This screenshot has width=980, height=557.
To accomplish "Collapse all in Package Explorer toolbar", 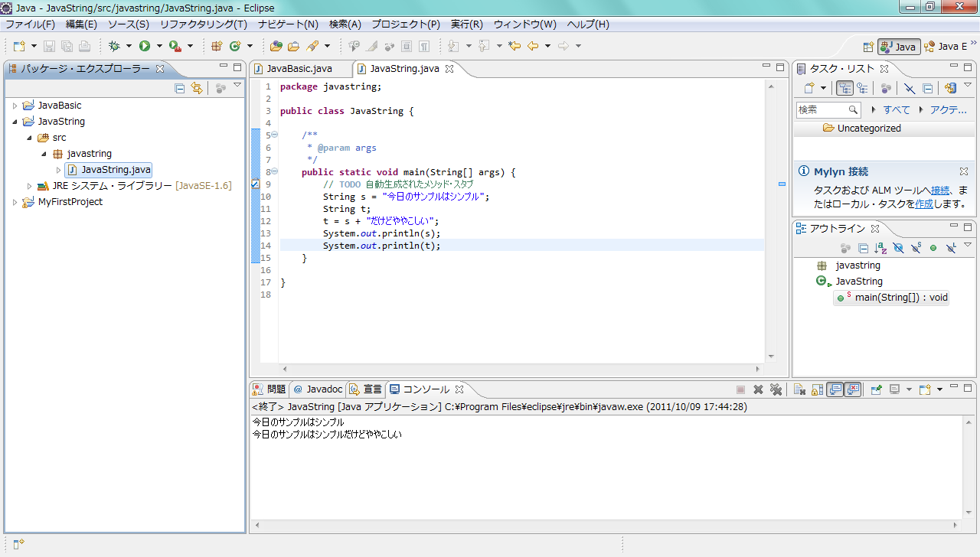I will [180, 88].
